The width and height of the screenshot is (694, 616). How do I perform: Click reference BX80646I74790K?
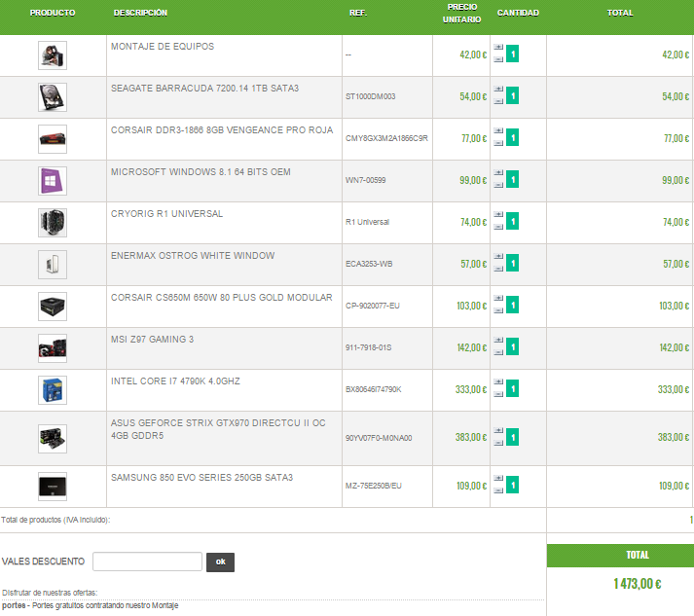coord(374,389)
